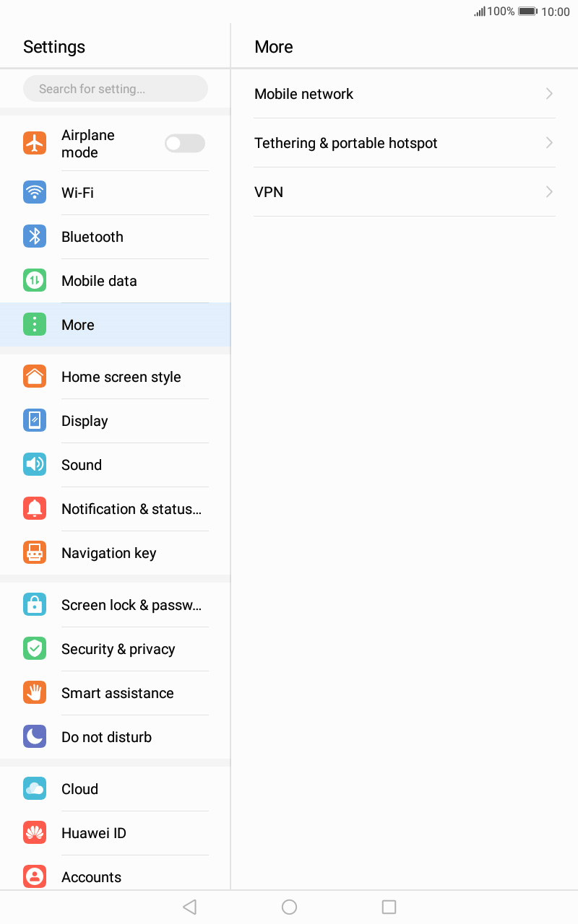Image resolution: width=578 pixels, height=924 pixels.
Task: Expand the VPN chevron arrow
Action: 550,192
